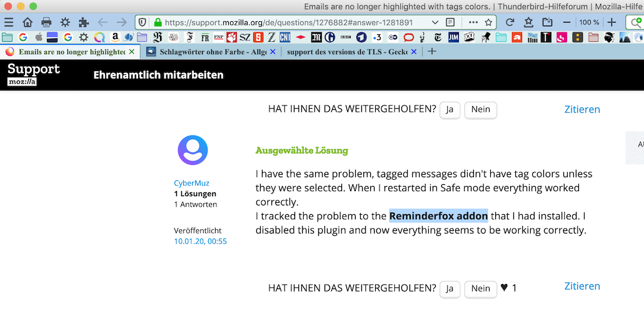Close the 'support des versions de TLS' tab
644x309 pixels.
point(413,52)
